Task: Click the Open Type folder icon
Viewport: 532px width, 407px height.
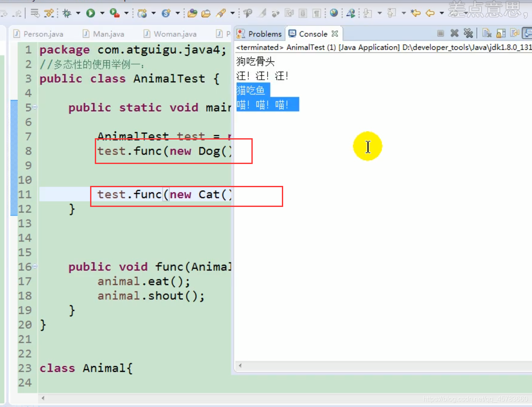Action: coord(192,13)
